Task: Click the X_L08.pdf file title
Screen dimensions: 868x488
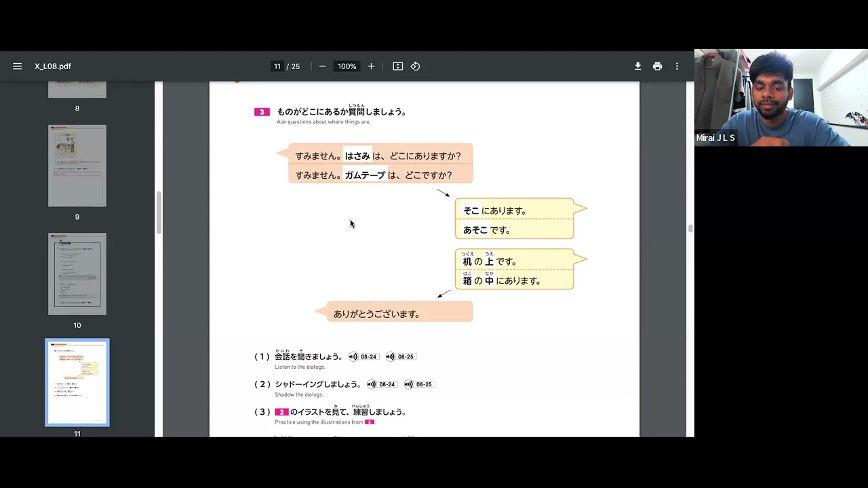Action: click(x=53, y=66)
